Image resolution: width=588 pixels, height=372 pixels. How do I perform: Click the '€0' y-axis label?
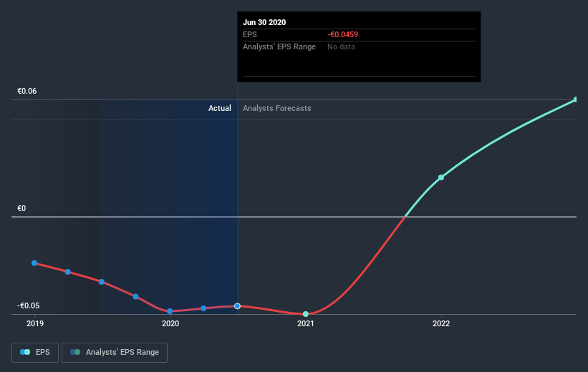point(21,208)
